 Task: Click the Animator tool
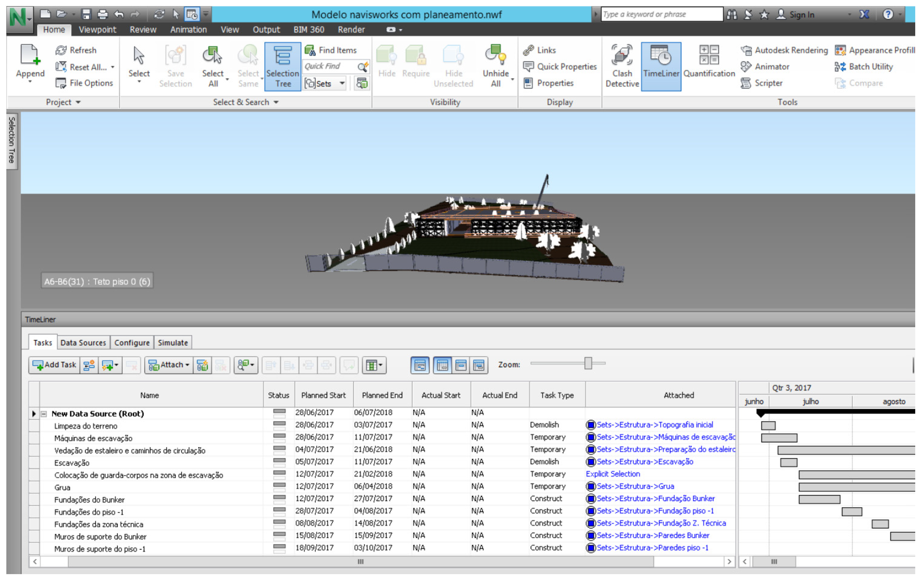[765, 66]
